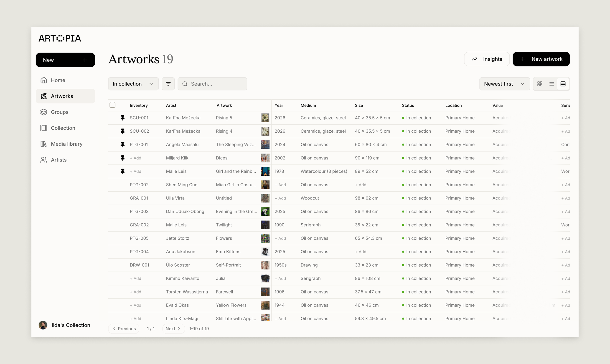Click the Artopia logo
Image resolution: width=610 pixels, height=364 pixels.
pos(60,38)
